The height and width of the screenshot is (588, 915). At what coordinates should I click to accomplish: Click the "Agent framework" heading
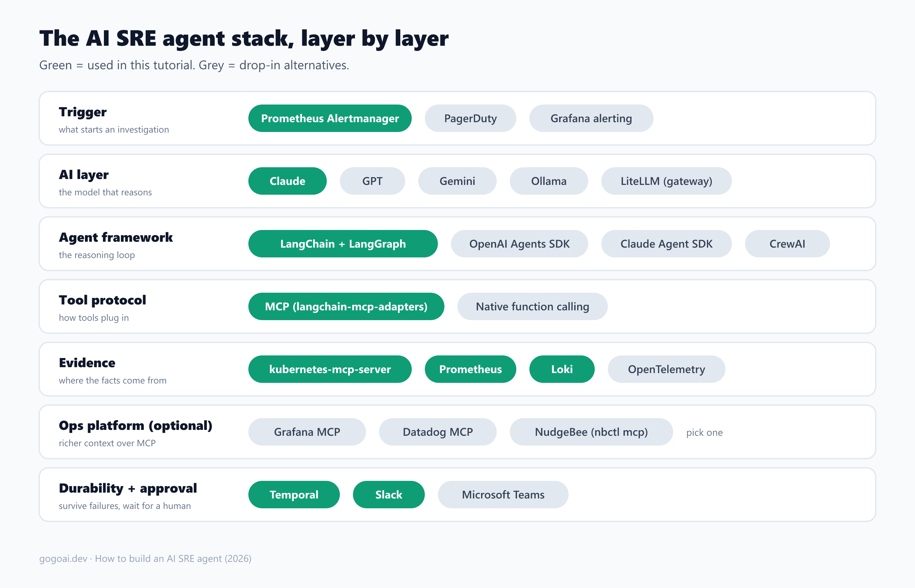(x=116, y=237)
